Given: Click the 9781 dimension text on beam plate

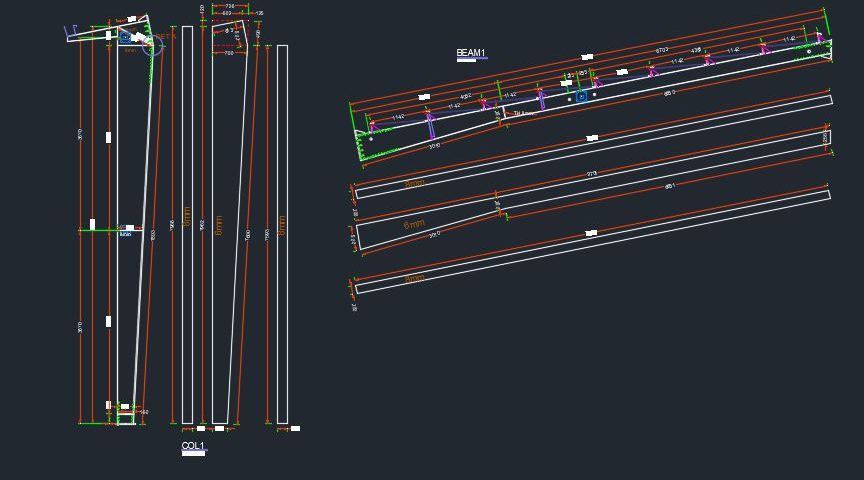Looking at the screenshot, I should pos(591,175).
